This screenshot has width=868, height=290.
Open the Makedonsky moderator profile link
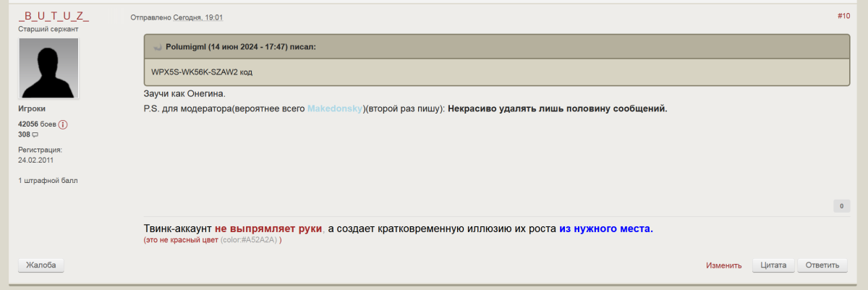pyautogui.click(x=334, y=108)
